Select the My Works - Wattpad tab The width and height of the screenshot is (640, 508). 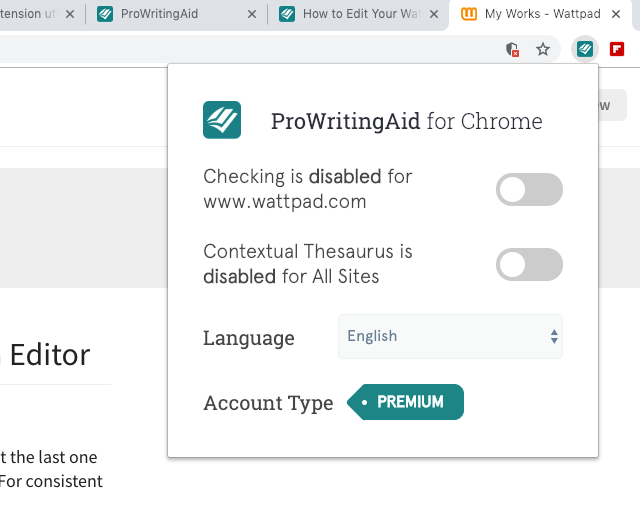coord(541,14)
